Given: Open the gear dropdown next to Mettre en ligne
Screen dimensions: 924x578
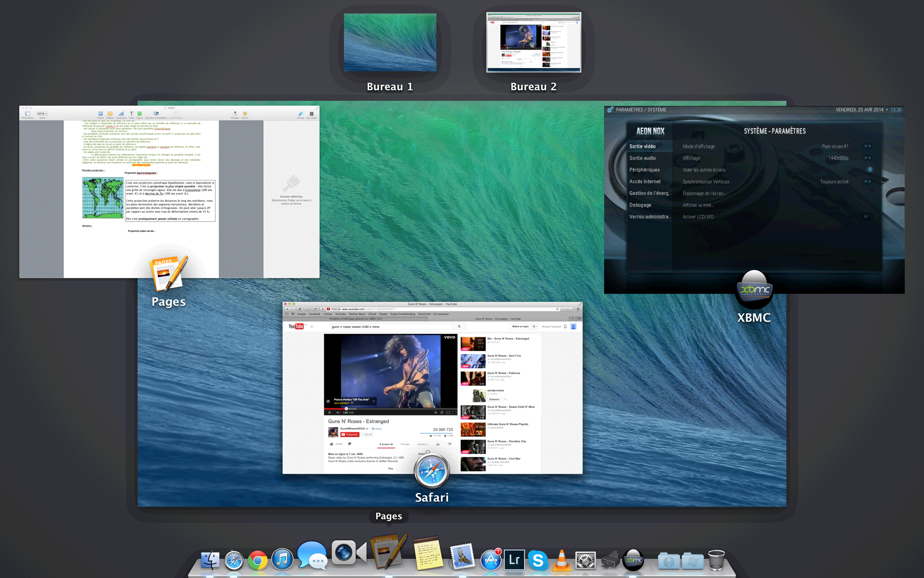Looking at the screenshot, I should [x=535, y=327].
